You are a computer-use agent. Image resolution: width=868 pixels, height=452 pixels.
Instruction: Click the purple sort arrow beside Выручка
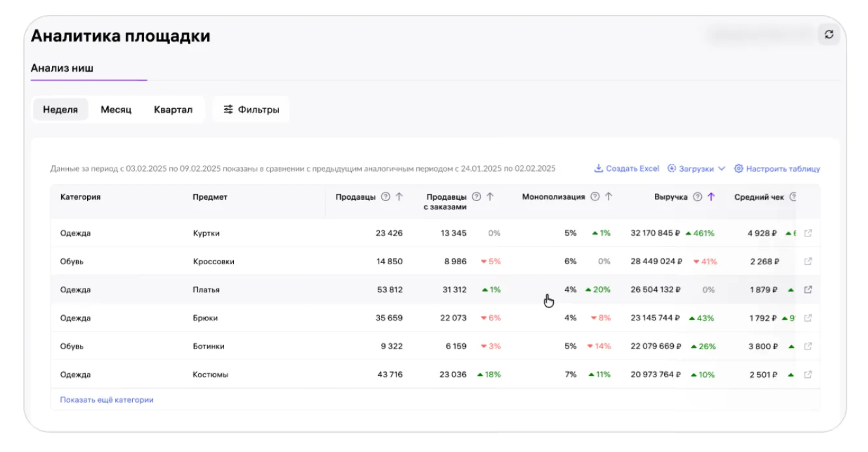point(711,197)
